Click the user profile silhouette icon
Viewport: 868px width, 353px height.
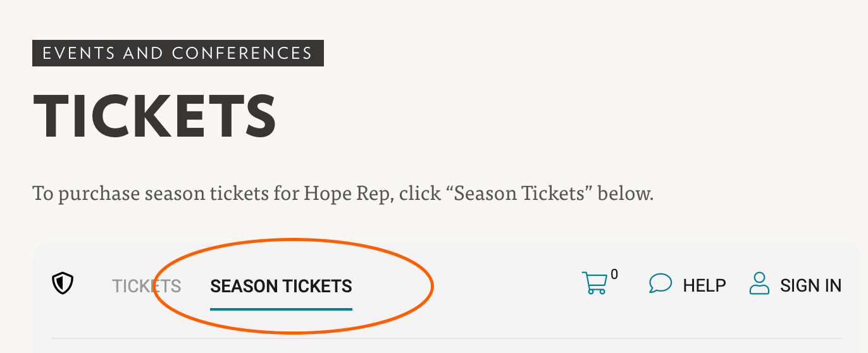coord(759,283)
